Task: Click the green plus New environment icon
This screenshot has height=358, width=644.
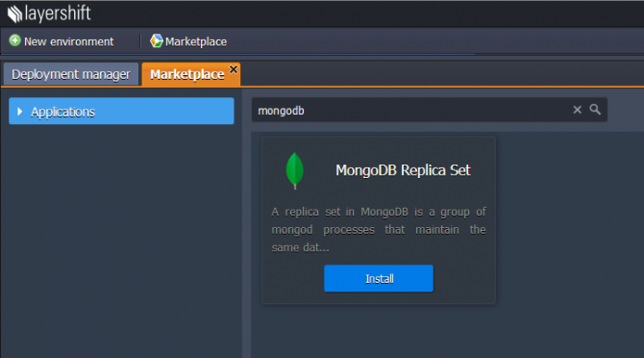Action: [14, 40]
